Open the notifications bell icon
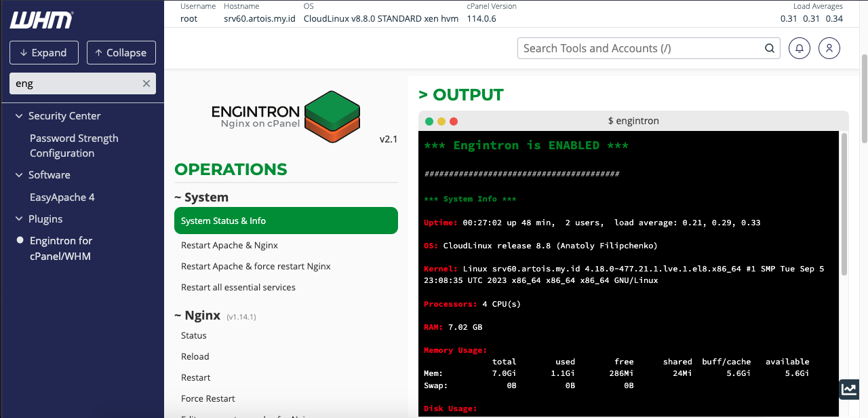The height and width of the screenshot is (418, 868). tap(799, 48)
